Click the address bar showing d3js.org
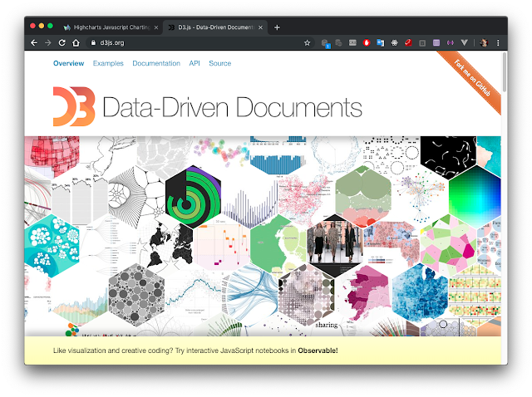This screenshot has height=397, width=532. pos(200,42)
